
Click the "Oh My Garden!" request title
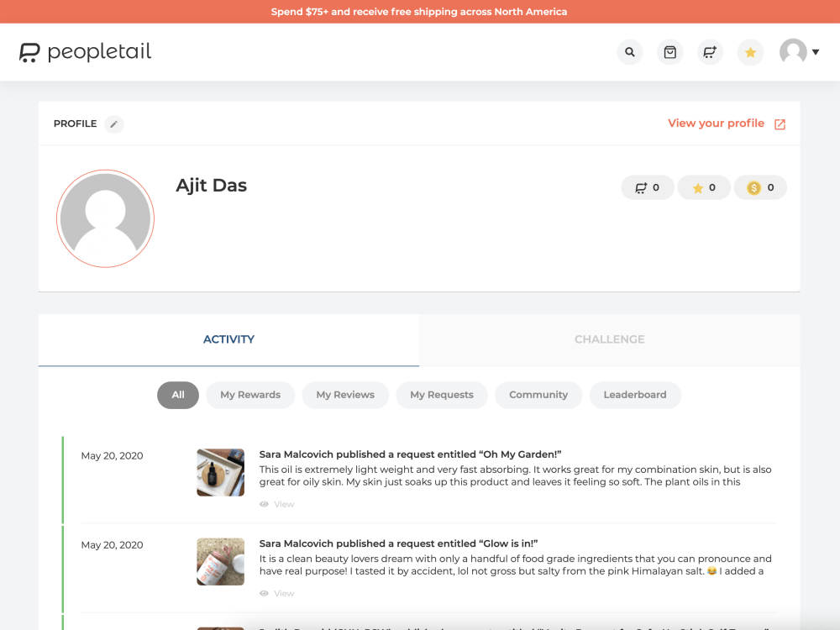[411, 454]
